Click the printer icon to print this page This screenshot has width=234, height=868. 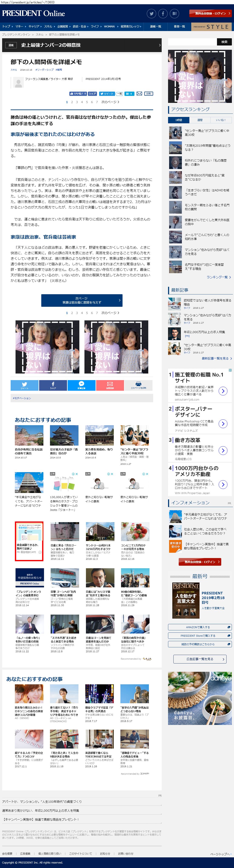click(x=138, y=385)
